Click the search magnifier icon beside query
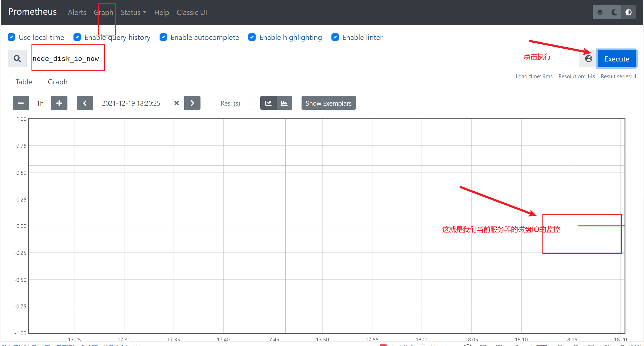Image resolution: width=644 pixels, height=346 pixels. tap(17, 59)
